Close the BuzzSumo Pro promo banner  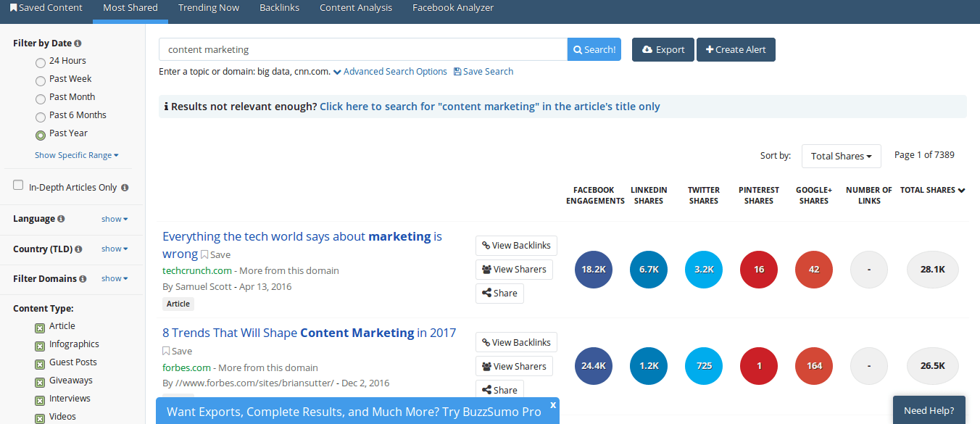[x=553, y=404]
